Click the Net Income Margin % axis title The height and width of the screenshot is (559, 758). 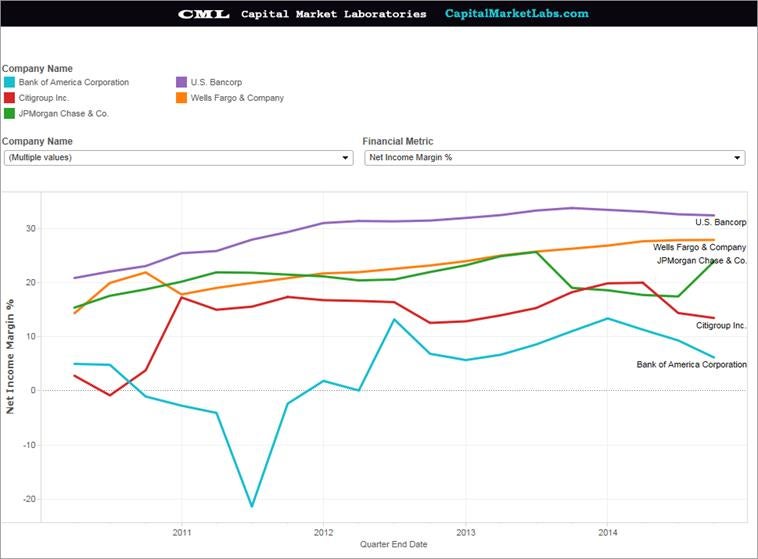[10, 356]
